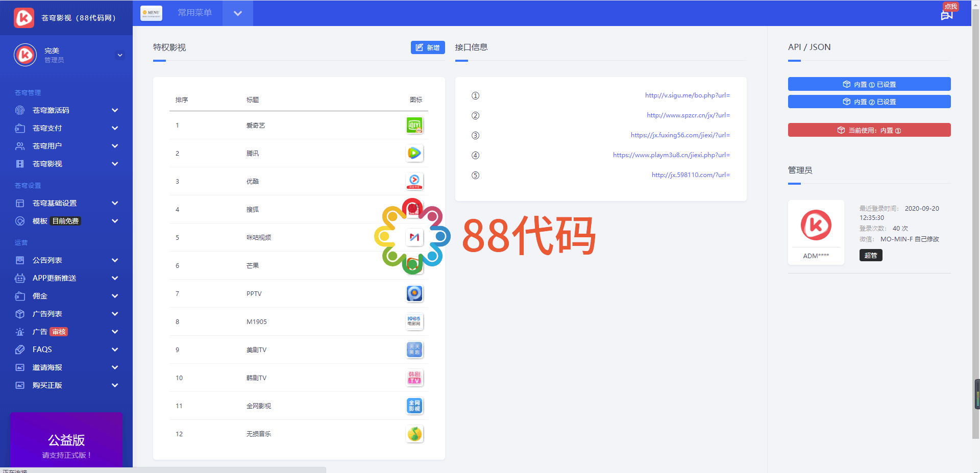Open the APP更新推送 menu item
This screenshot has width=980, height=473.
[66, 278]
